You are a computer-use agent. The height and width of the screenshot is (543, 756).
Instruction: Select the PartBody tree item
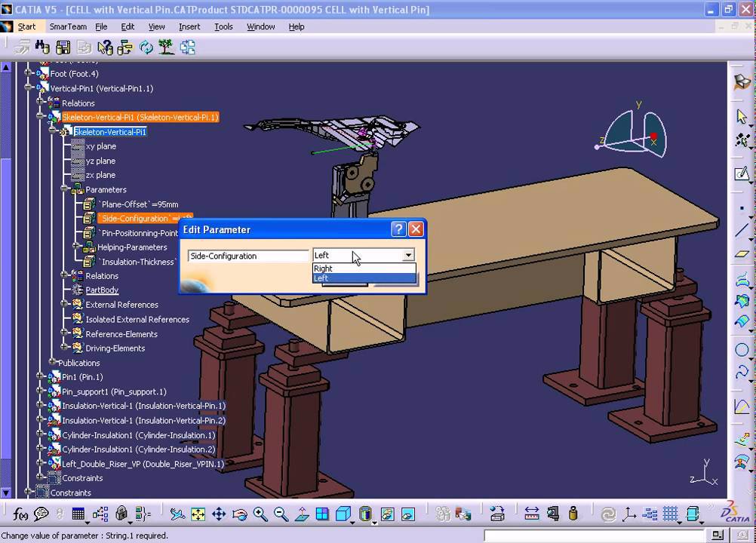(102, 290)
